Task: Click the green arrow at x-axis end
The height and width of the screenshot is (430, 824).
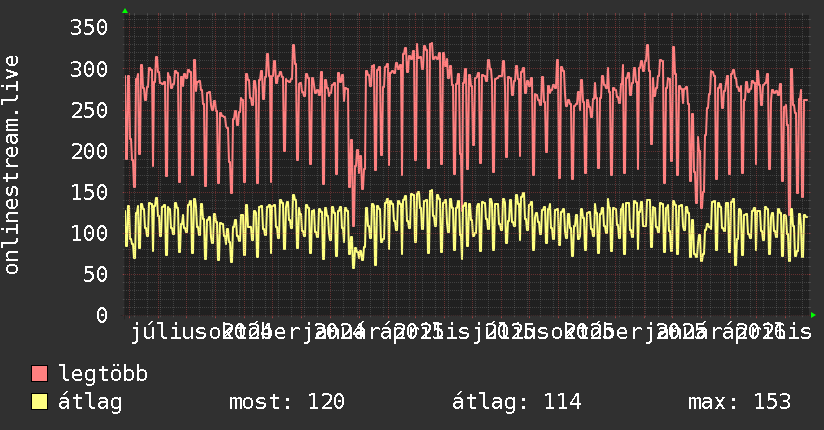Action: 813,315
